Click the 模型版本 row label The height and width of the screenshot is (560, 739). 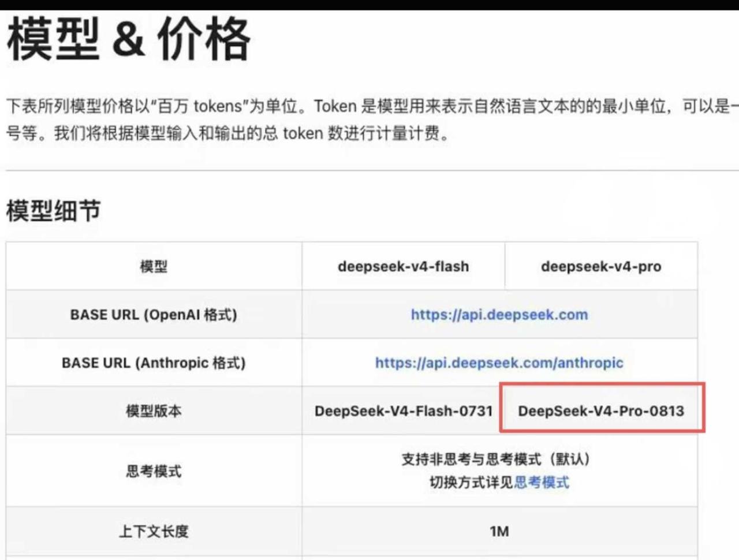tap(154, 411)
